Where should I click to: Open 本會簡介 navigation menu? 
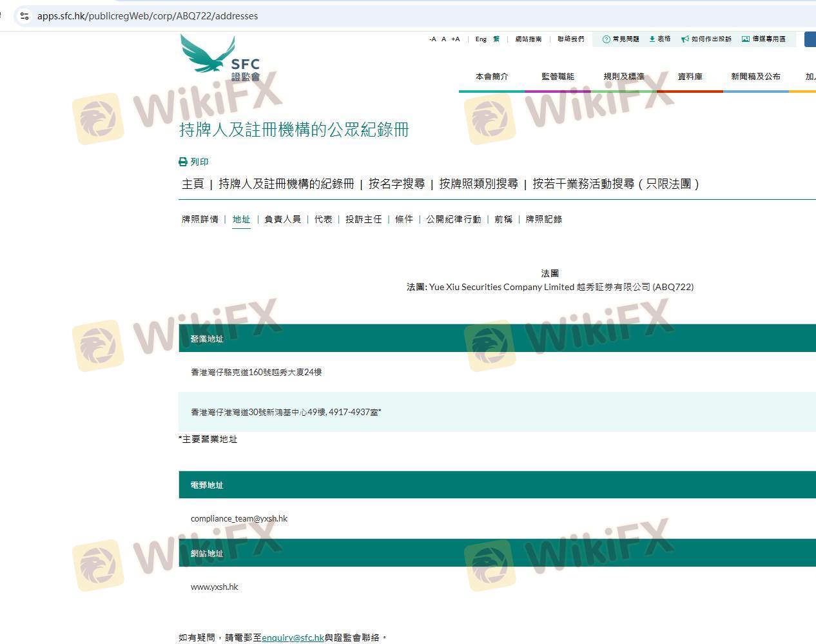pyautogui.click(x=492, y=77)
